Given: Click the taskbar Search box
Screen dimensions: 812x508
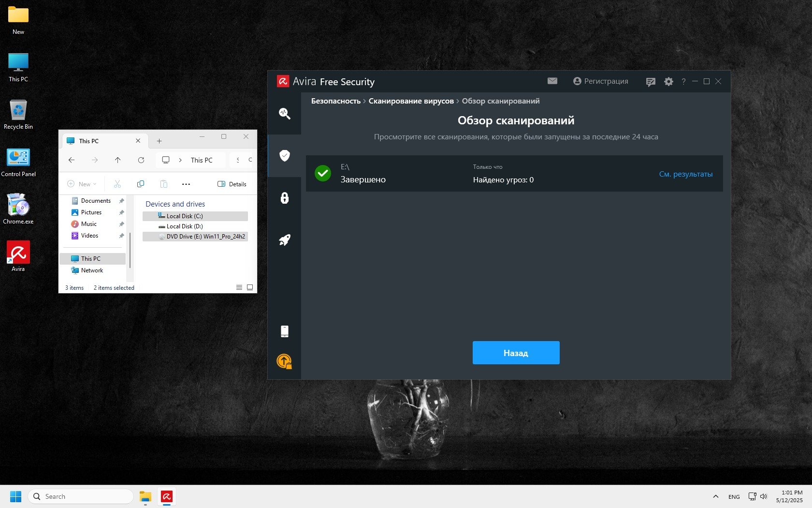Looking at the screenshot, I should (x=81, y=496).
